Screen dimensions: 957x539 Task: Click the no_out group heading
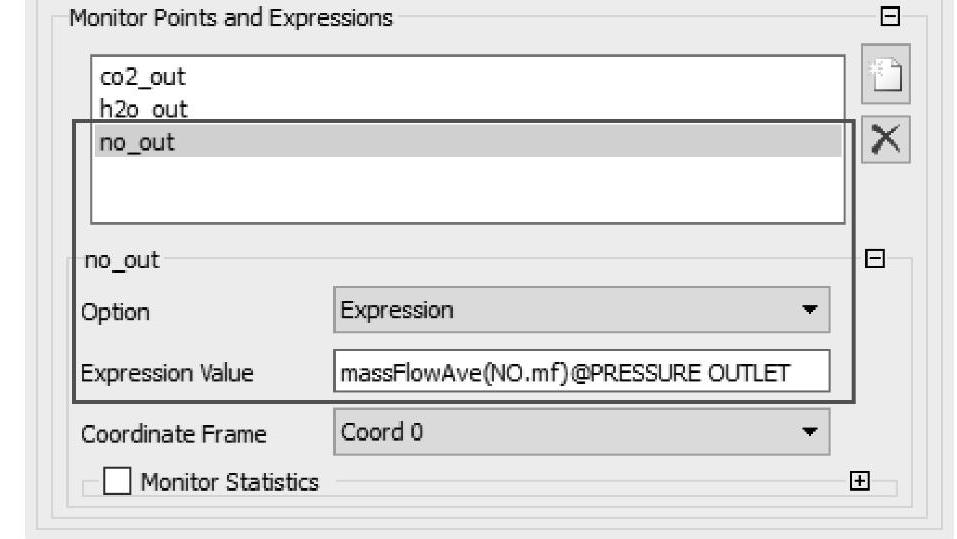[x=120, y=260]
